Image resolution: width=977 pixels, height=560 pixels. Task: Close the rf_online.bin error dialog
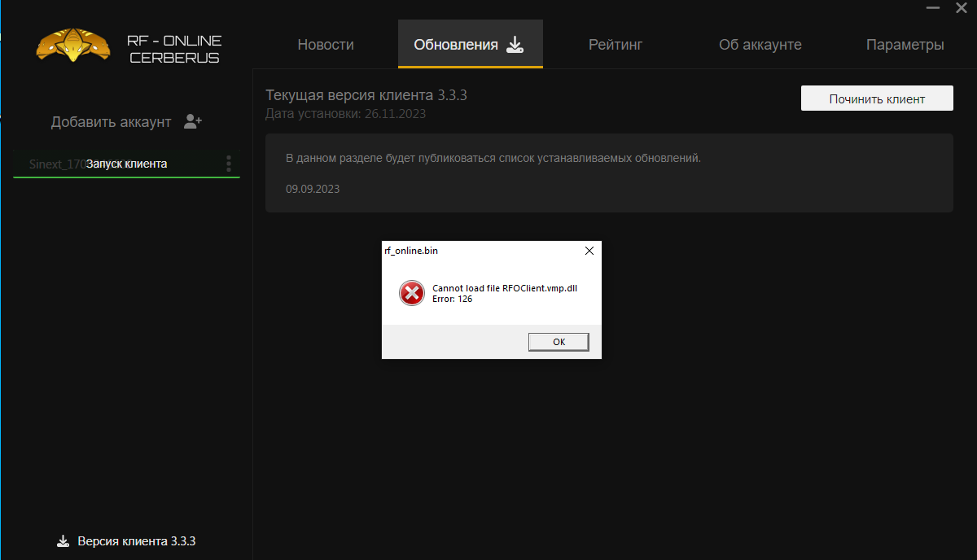click(x=589, y=252)
